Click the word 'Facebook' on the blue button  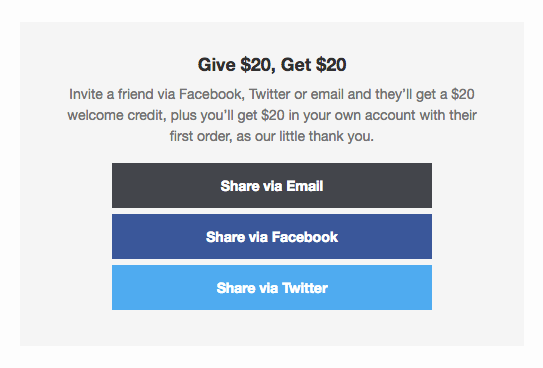click(305, 237)
